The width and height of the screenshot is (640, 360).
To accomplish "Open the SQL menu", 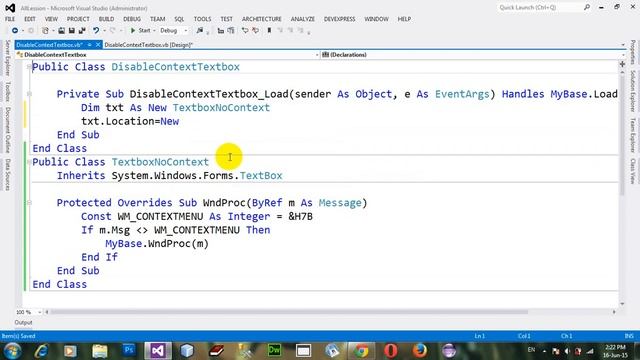I will click(x=179, y=19).
